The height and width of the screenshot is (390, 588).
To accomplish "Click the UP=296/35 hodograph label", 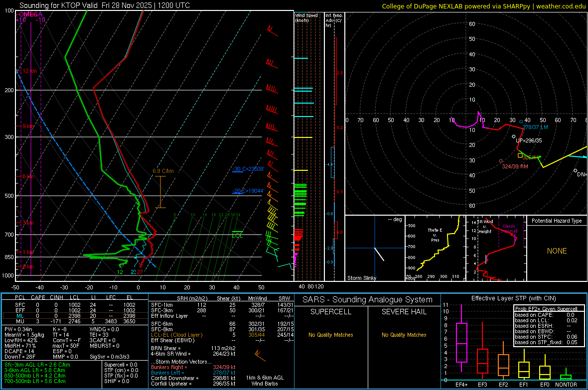I will pyautogui.click(x=529, y=140).
